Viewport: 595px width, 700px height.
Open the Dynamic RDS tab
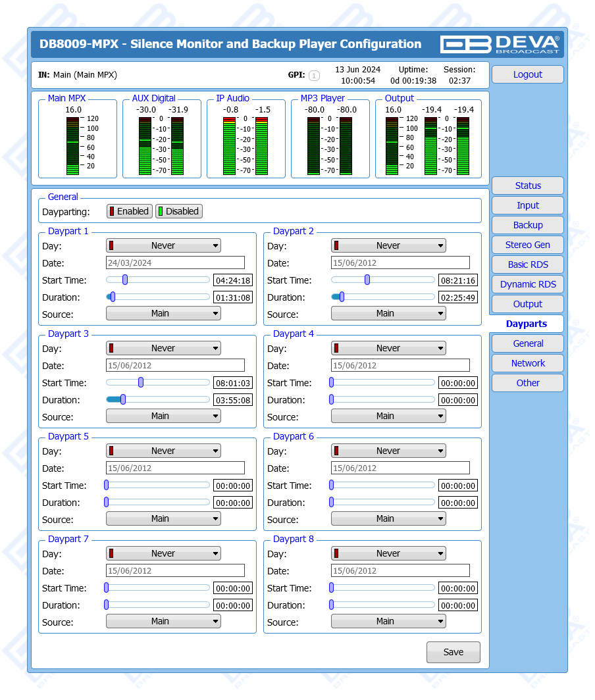[527, 284]
